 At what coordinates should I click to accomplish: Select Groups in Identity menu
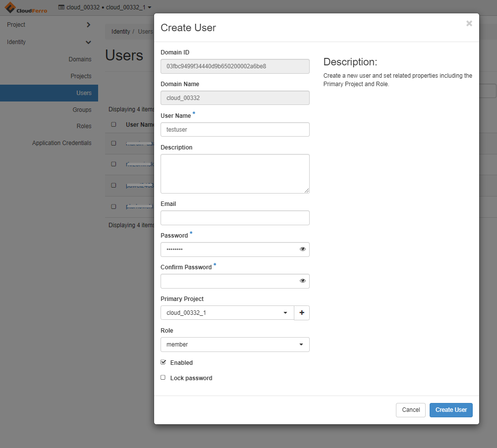pyautogui.click(x=82, y=110)
